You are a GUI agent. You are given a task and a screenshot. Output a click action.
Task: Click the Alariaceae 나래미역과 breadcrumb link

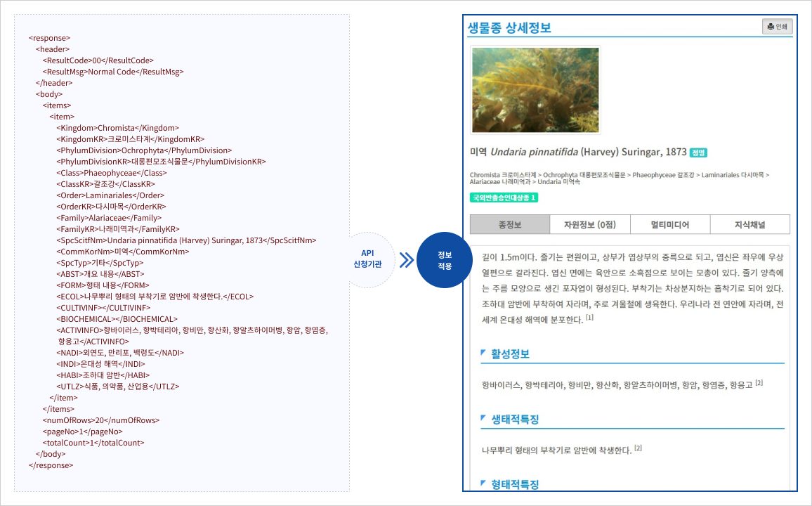point(500,182)
